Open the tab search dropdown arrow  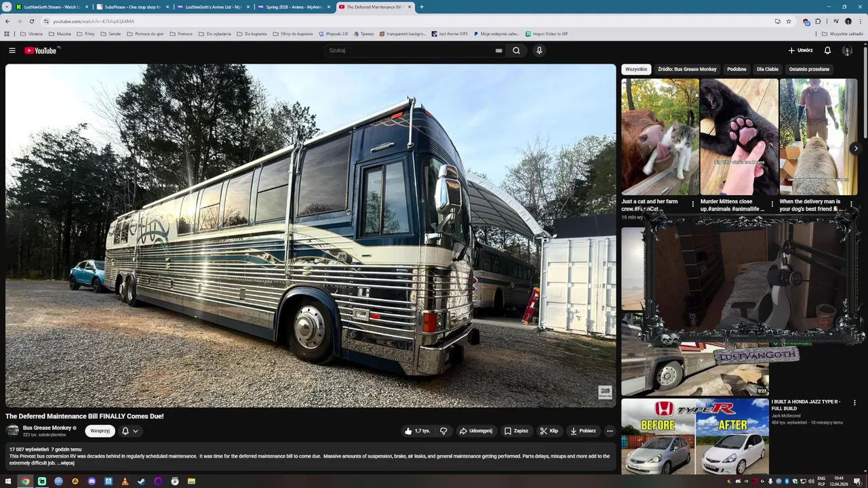6,7
